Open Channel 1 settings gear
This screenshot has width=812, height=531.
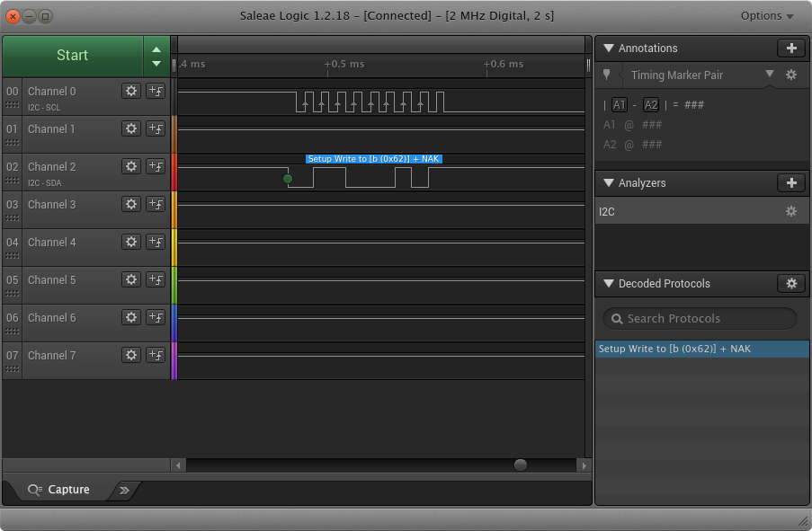pos(131,128)
